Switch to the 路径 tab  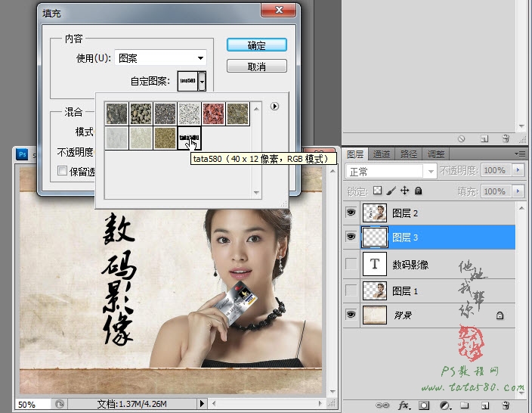409,154
